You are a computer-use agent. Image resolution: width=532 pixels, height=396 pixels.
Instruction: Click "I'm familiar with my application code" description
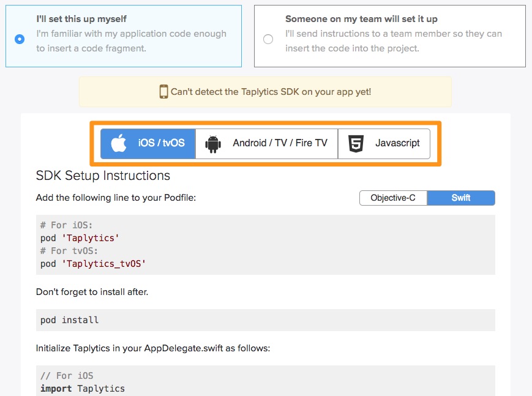[x=131, y=41]
